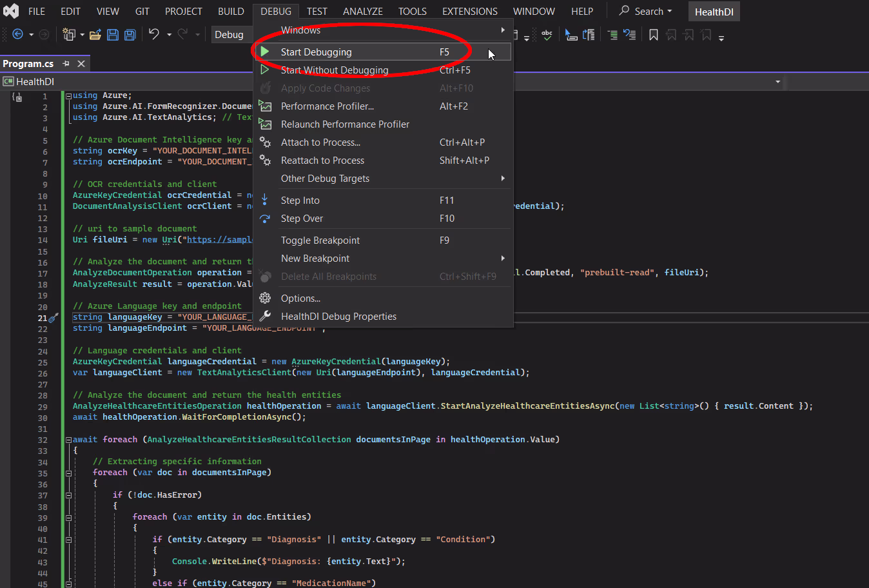Click the Comment Out Selected Lines icon
The width and height of the screenshot is (869, 588).
[x=612, y=34]
